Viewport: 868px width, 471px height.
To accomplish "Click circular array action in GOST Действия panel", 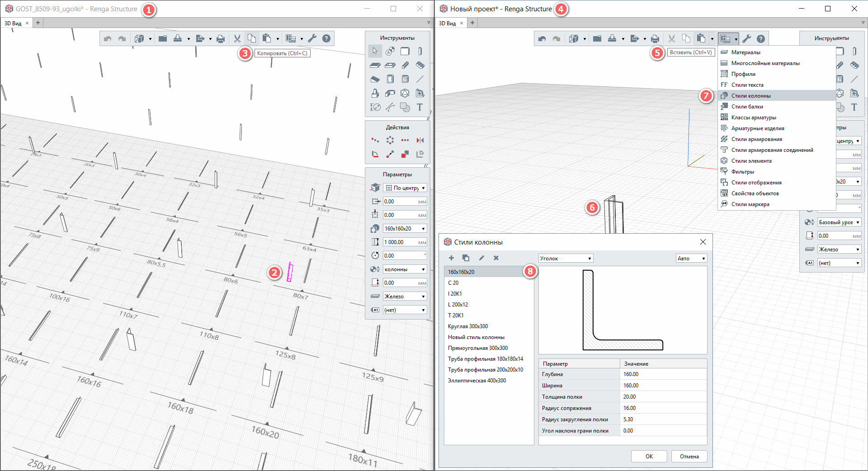I will tap(390, 140).
